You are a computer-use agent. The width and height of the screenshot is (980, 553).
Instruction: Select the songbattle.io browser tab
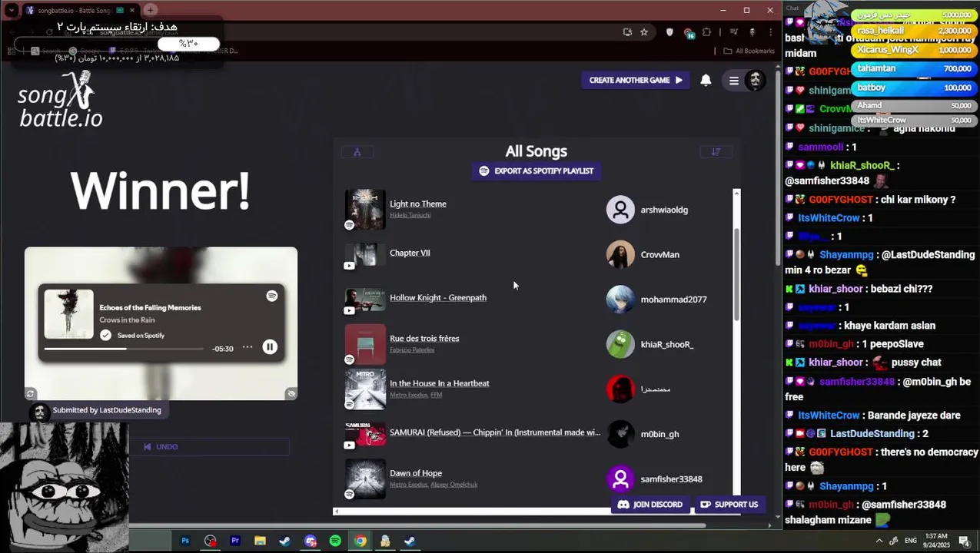(x=79, y=11)
